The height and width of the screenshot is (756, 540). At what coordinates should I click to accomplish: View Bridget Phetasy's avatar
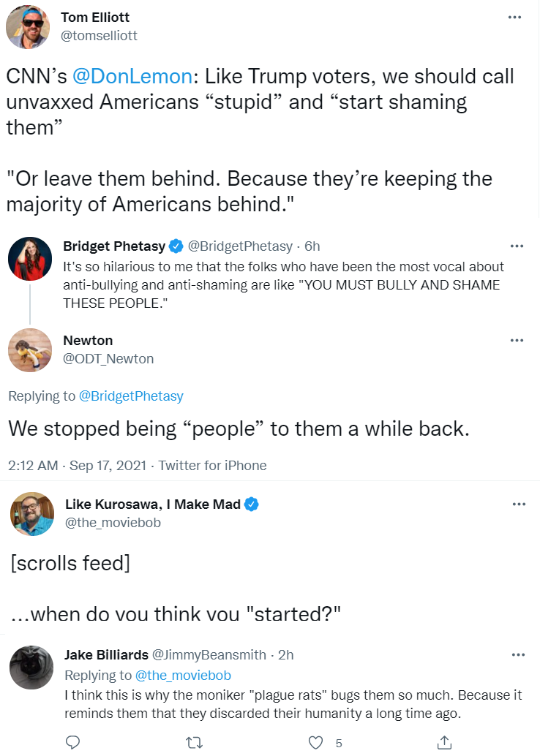click(30, 259)
